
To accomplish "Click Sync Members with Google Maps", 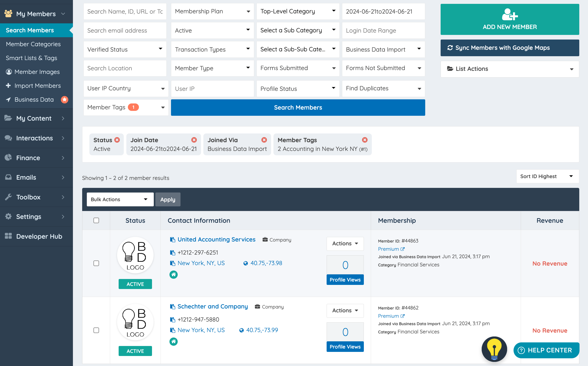I will (509, 48).
